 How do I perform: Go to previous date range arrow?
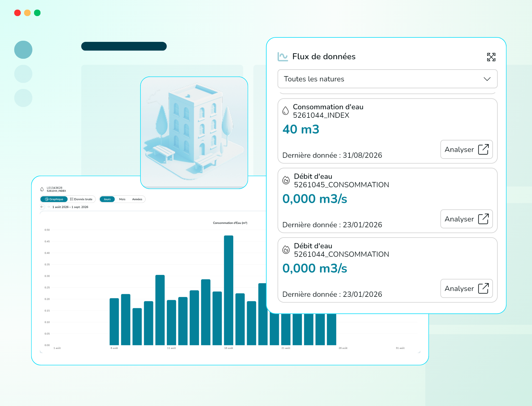[42, 207]
